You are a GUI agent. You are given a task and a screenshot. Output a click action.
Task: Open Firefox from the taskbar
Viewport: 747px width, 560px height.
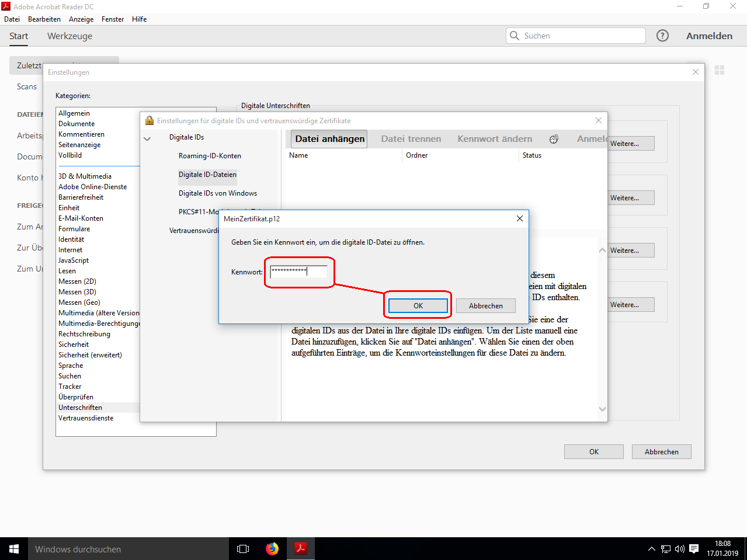point(272,549)
